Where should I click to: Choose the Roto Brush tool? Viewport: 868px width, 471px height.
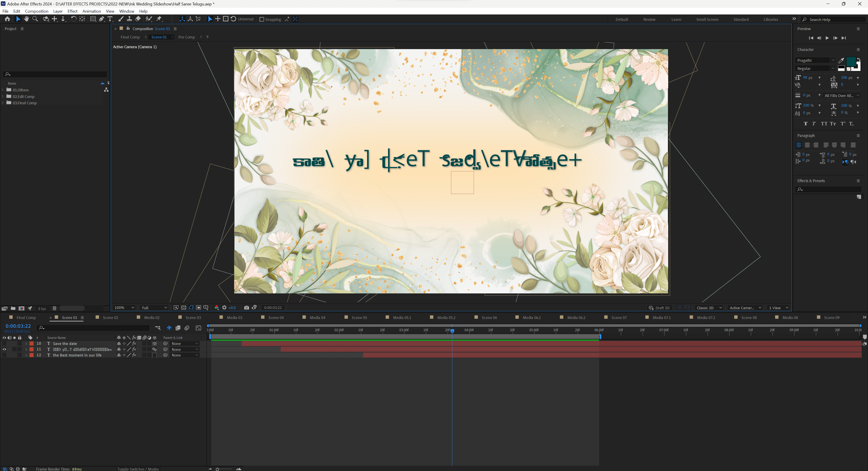click(149, 19)
